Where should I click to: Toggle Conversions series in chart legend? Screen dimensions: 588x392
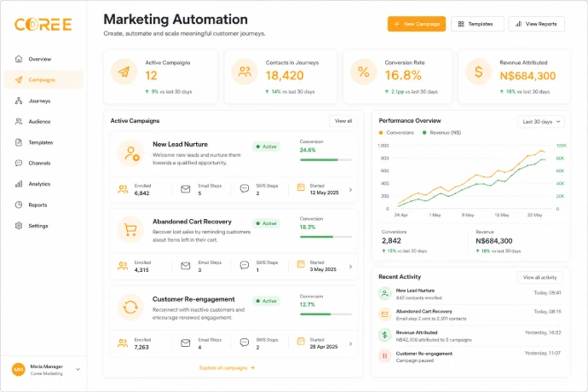click(x=396, y=132)
